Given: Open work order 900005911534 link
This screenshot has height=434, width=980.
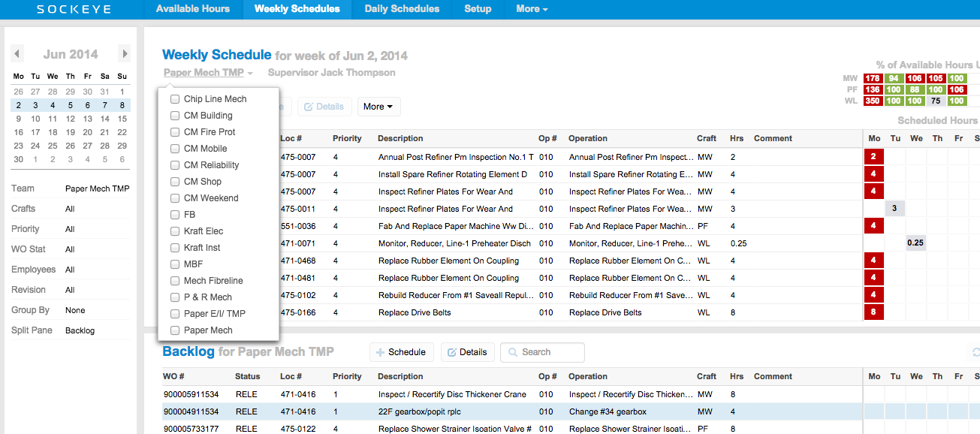Looking at the screenshot, I should [x=189, y=393].
